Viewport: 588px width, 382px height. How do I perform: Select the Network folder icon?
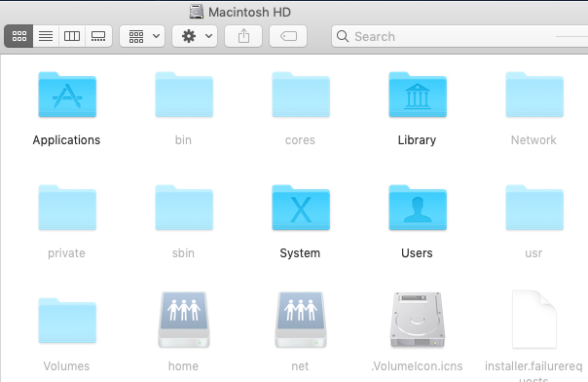click(x=534, y=95)
